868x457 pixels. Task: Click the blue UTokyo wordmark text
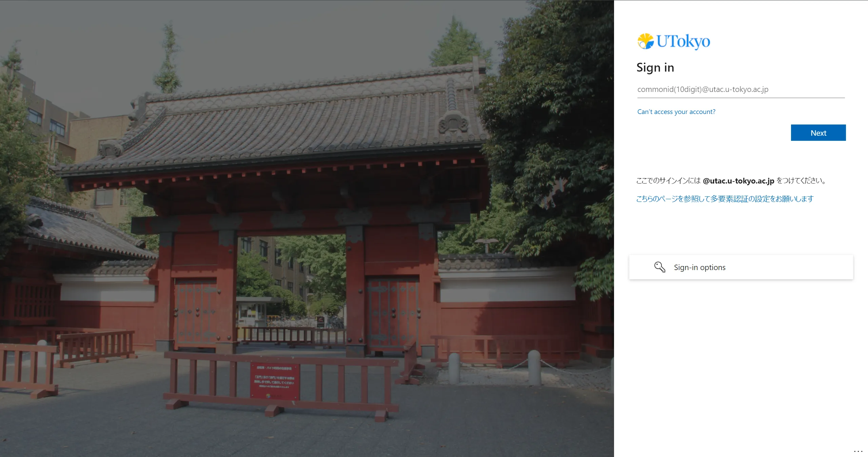[x=683, y=41]
